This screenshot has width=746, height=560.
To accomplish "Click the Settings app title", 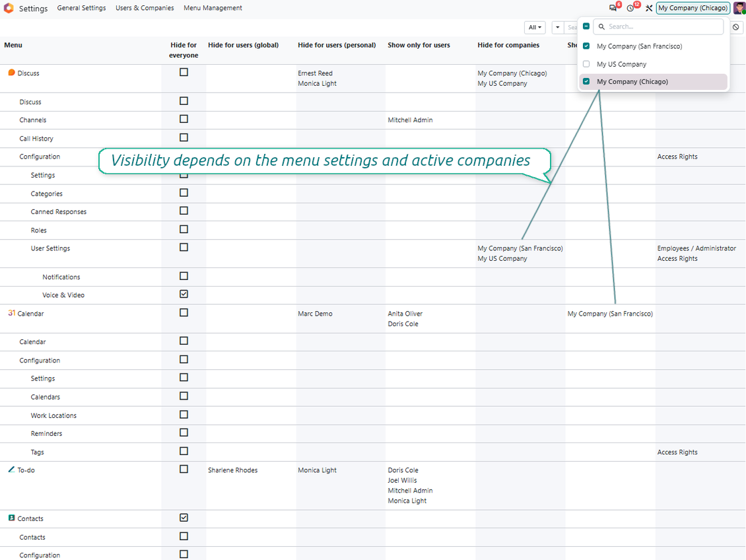I will (x=33, y=9).
